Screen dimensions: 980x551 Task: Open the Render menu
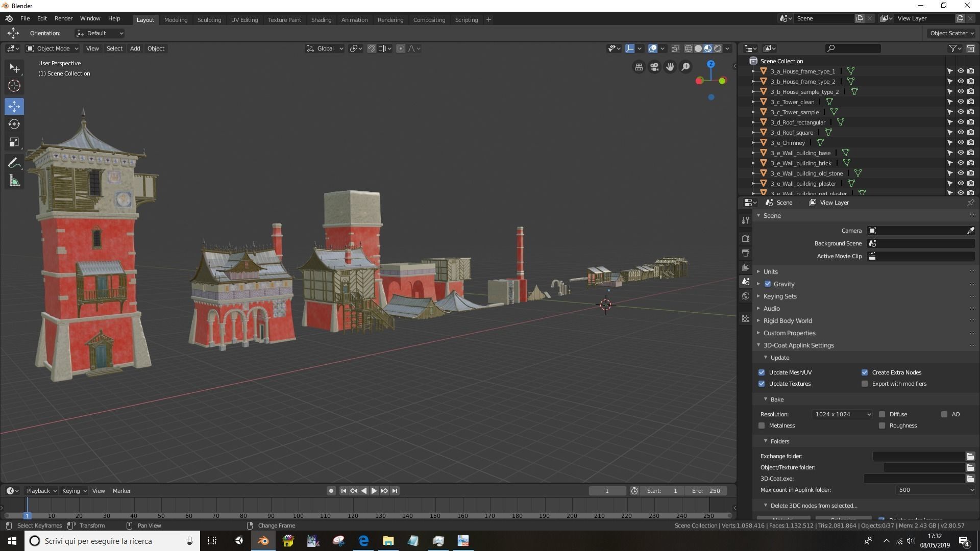[x=63, y=18]
